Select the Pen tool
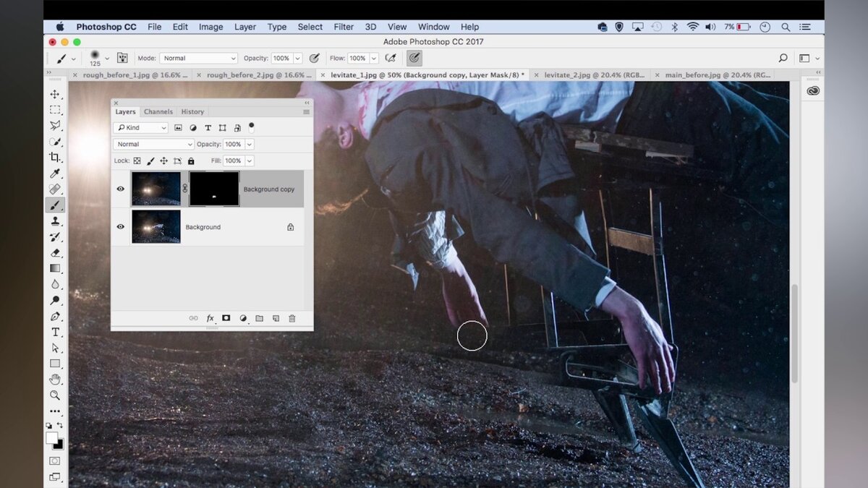The image size is (868, 488). (x=55, y=317)
